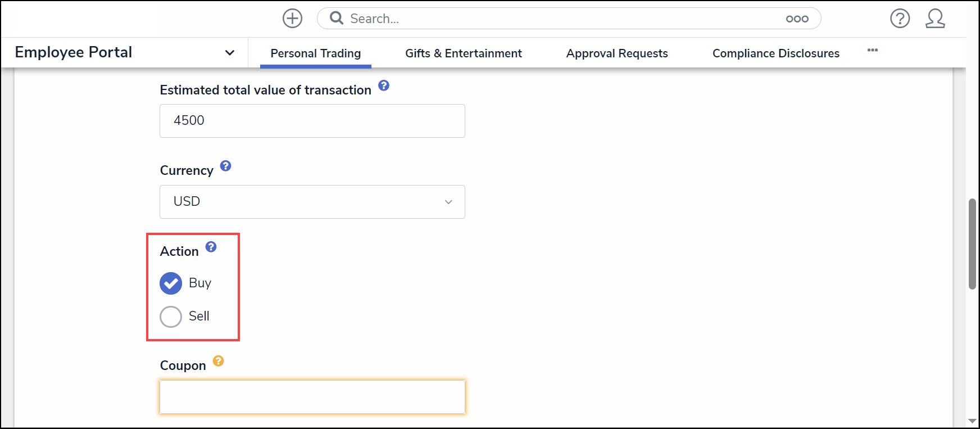Screen dimensions: 980x429
Task: Open the Approval Requests tab
Action: click(617, 53)
